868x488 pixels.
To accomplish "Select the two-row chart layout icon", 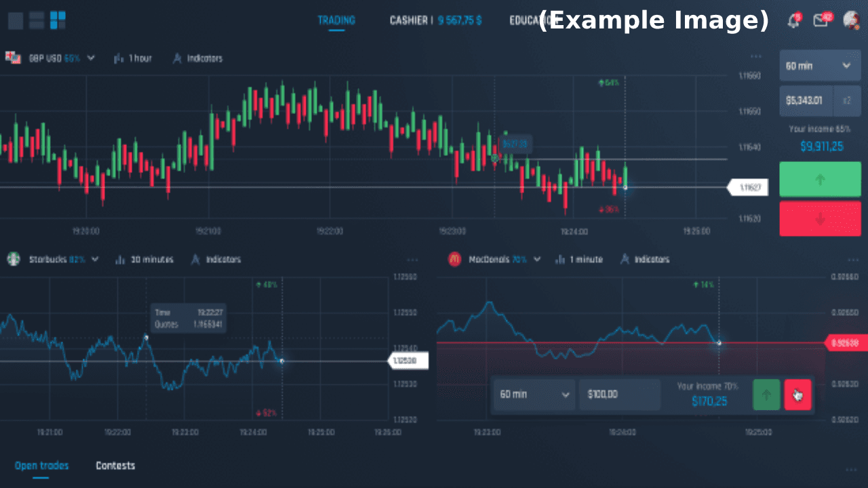I will point(37,20).
